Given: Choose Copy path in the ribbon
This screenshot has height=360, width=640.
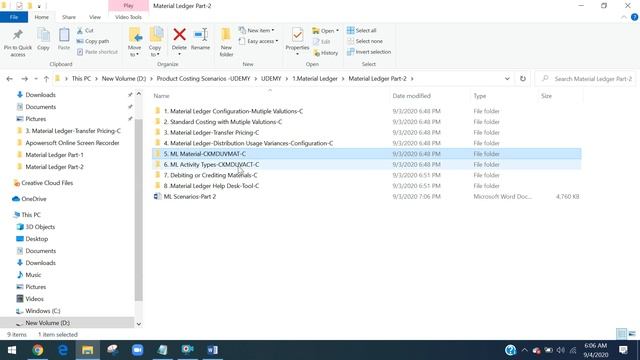Looking at the screenshot, I should click(x=93, y=41).
